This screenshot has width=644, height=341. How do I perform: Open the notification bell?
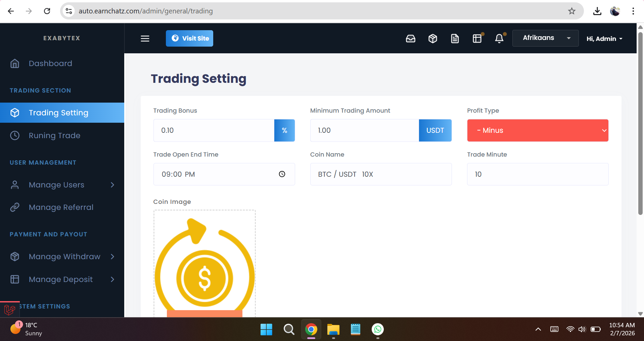tap(499, 39)
